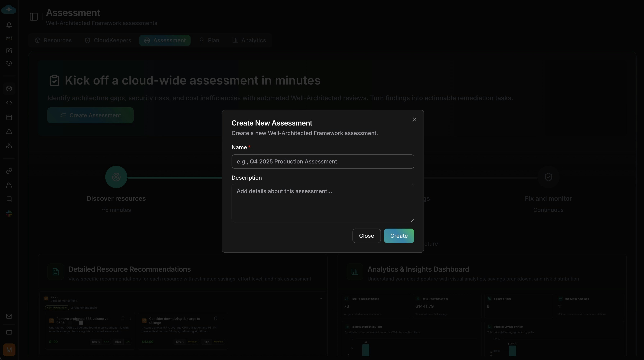Open the Slack integration icon
Viewport: 644px width, 360px height.
coord(9,213)
